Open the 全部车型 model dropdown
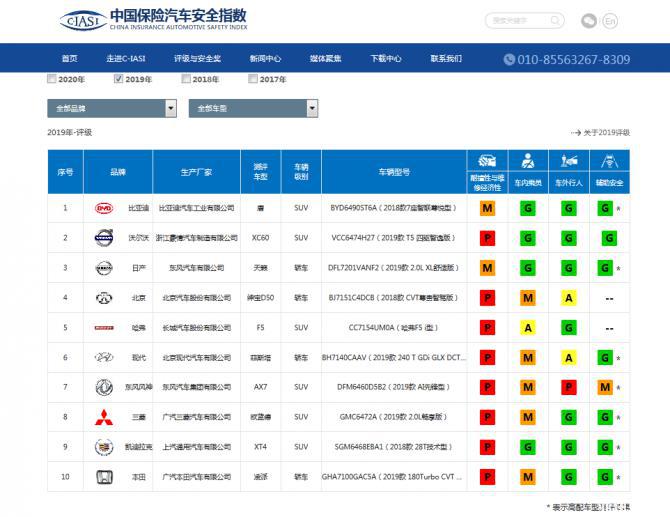This screenshot has height=517, width=670. tap(253, 109)
